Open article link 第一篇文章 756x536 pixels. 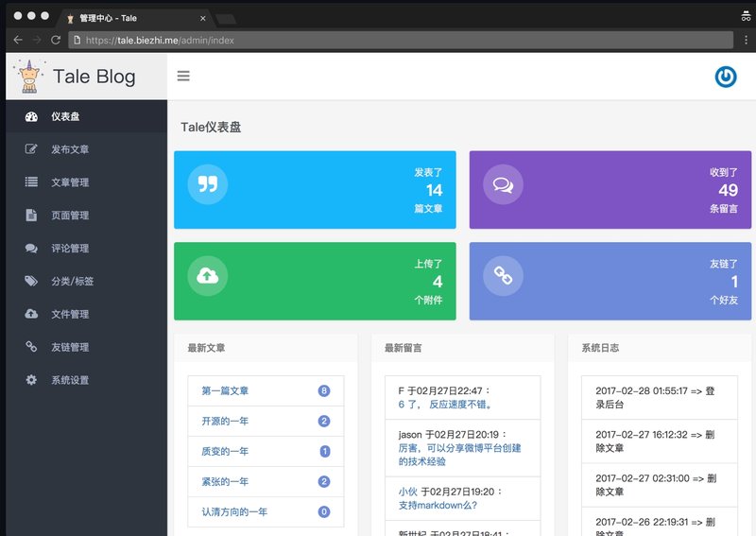click(x=225, y=390)
